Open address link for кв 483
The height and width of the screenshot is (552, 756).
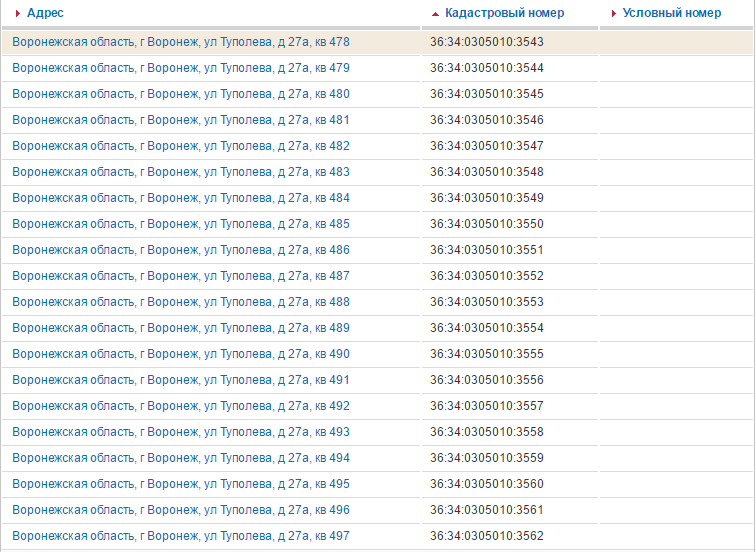coord(181,172)
